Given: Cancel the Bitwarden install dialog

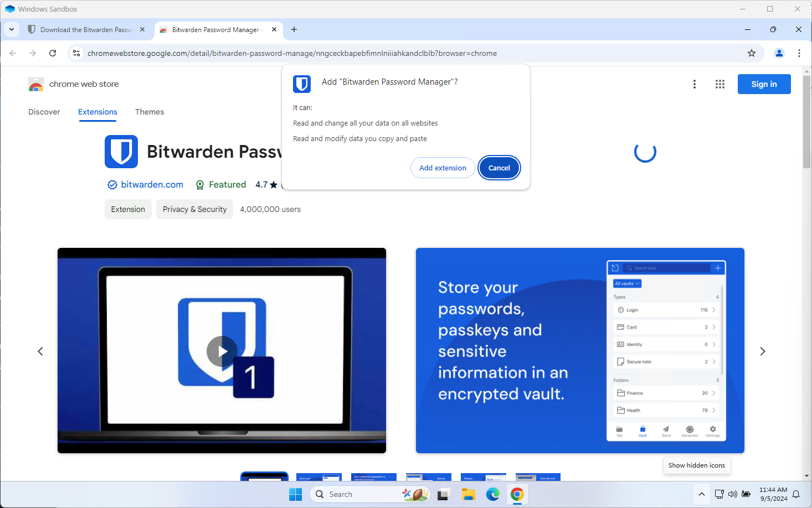Looking at the screenshot, I should click(x=499, y=168).
